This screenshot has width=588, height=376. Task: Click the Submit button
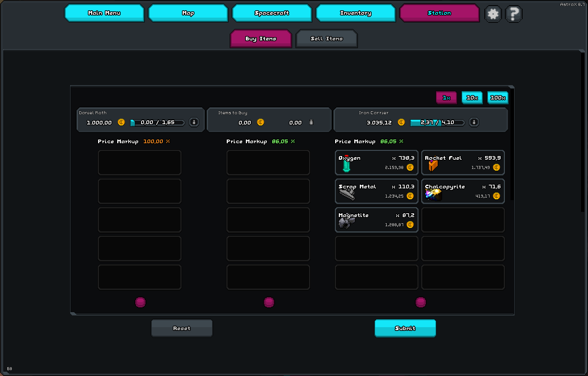405,328
